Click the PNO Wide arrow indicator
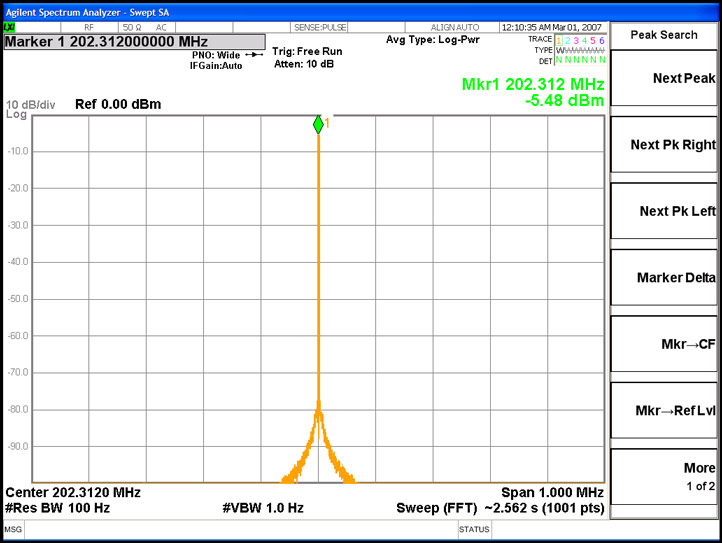This screenshot has width=722, height=543. pos(254,55)
